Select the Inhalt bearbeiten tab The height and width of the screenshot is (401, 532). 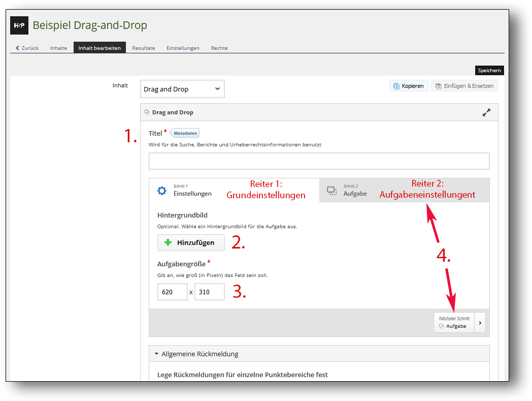[99, 48]
